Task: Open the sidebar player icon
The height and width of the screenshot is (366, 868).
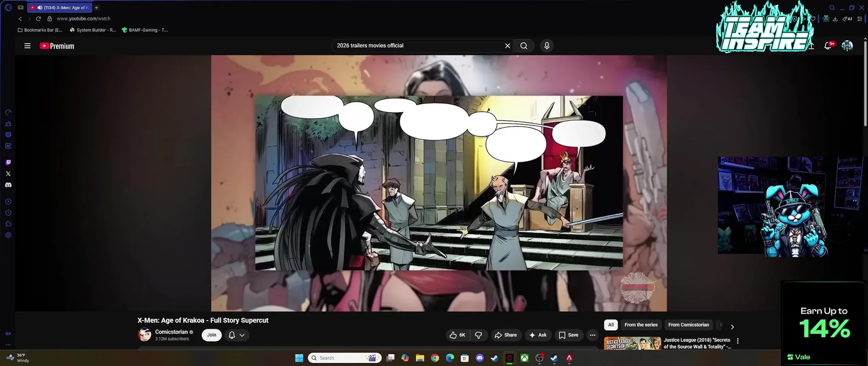Action: point(8,202)
